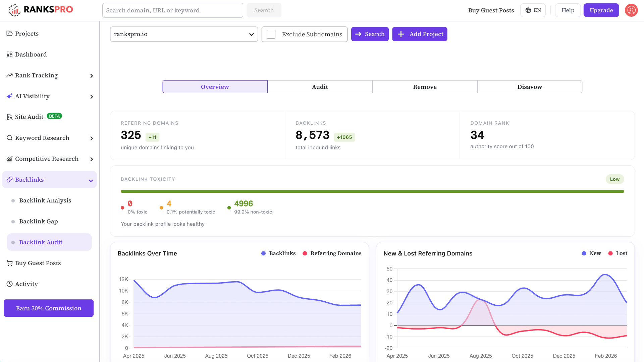Click the Site Audit sidebar item

49,117
